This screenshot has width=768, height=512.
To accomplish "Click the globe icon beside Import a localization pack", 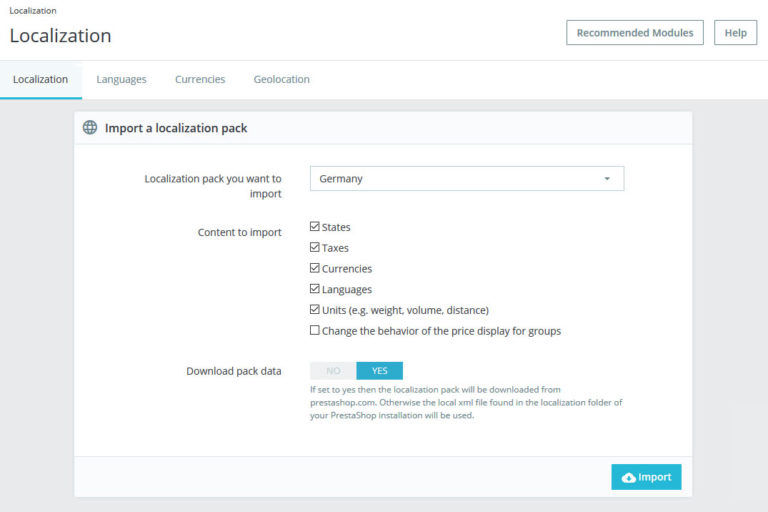I will click(90, 127).
